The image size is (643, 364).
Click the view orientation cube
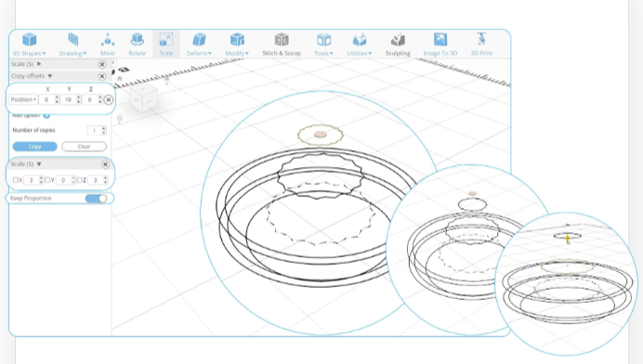point(143,97)
